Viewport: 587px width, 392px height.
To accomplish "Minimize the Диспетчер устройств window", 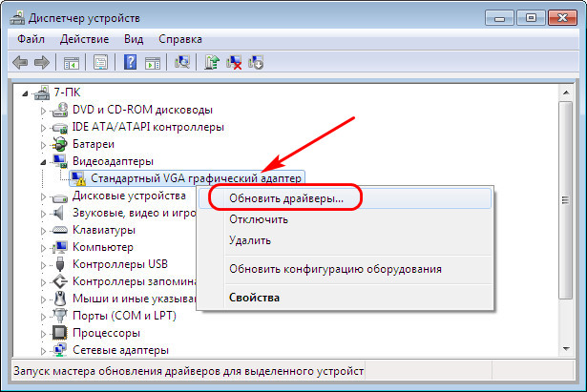I will (x=500, y=18).
